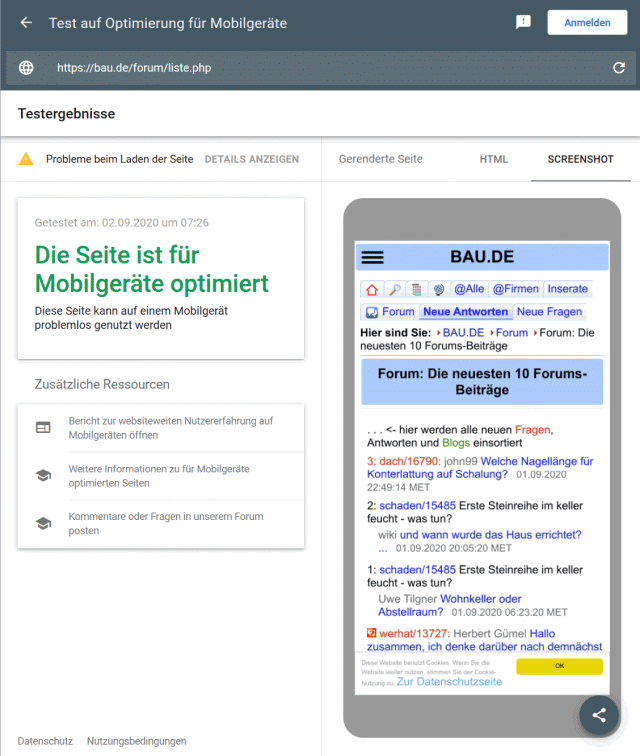Viewport: 640px width, 756px height.
Task: Click the BAU.DE breadcrumb link
Action: coord(463,333)
